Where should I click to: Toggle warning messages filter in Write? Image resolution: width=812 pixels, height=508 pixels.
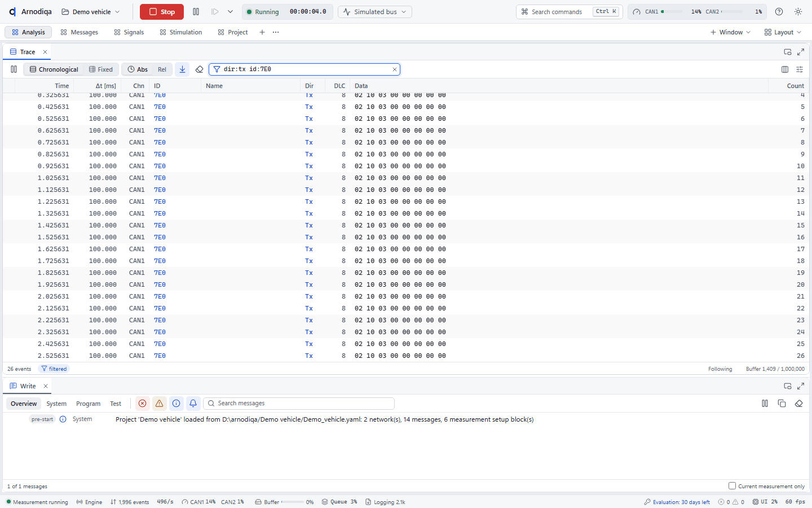tap(159, 404)
